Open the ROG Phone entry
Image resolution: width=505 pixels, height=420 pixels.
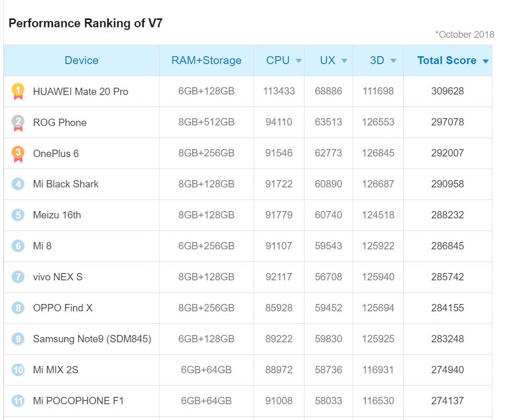coord(59,122)
